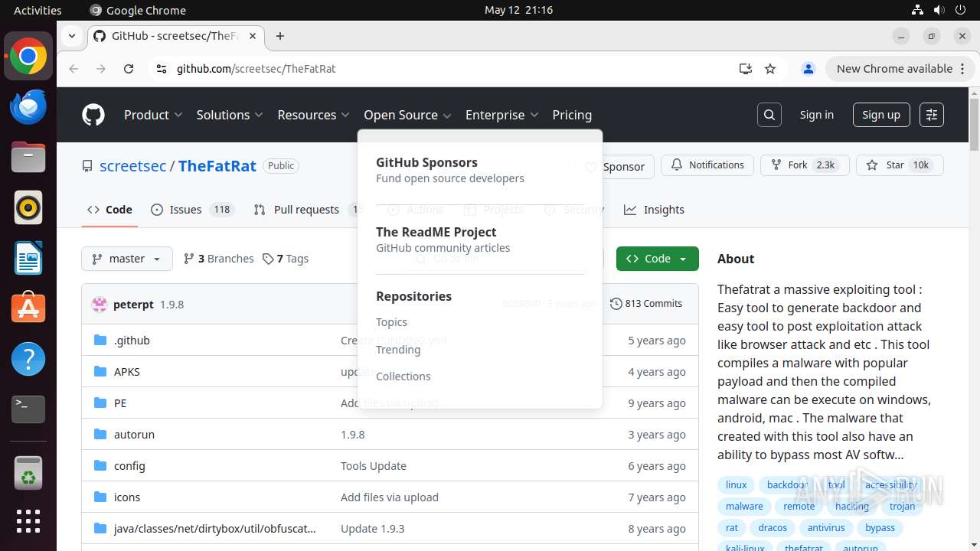Expand the Resources menu
Screen dimensions: 980x551
pyautogui.click(x=314, y=115)
